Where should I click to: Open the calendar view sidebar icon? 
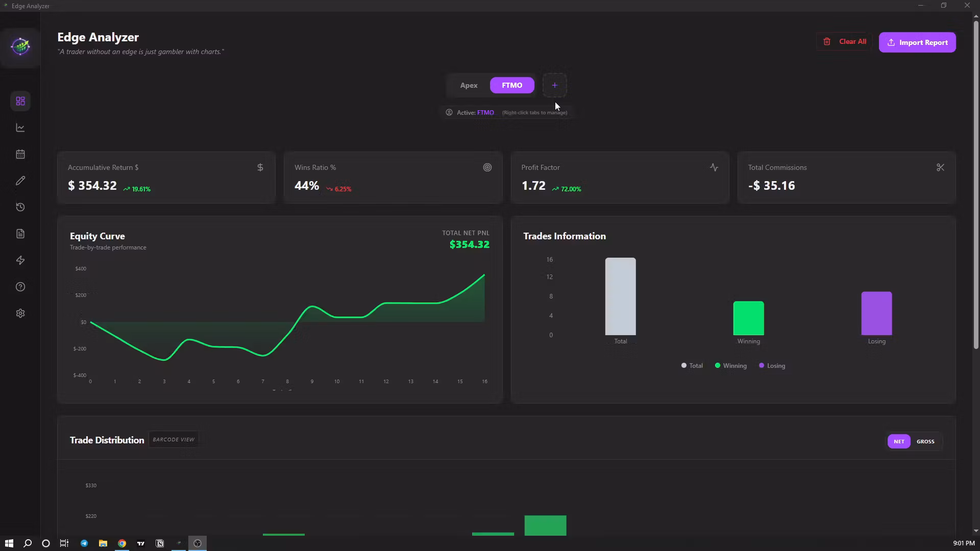[20, 154]
